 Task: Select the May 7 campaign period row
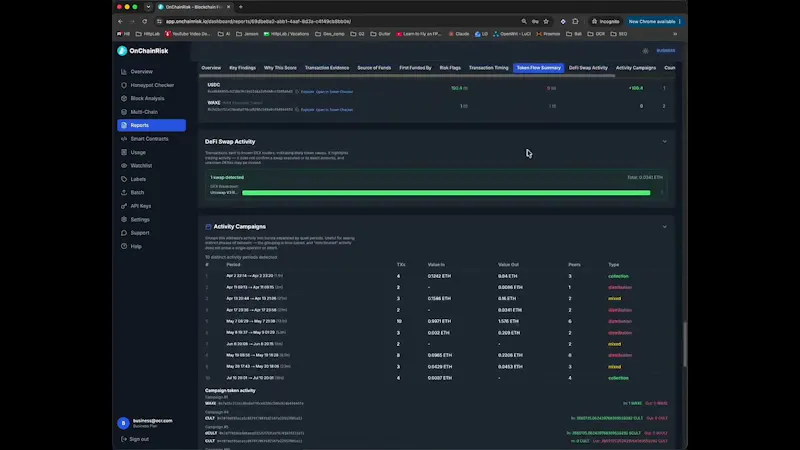point(438,321)
